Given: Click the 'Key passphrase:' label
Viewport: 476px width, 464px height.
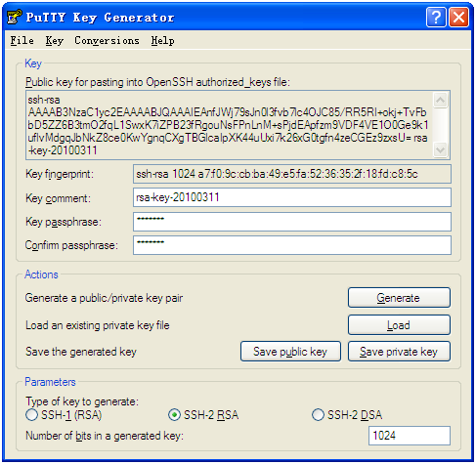Looking at the screenshot, I should tap(64, 222).
